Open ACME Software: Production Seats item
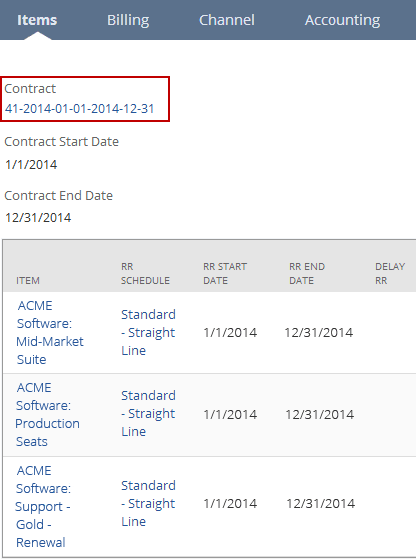The image size is (416, 559). click(47, 414)
